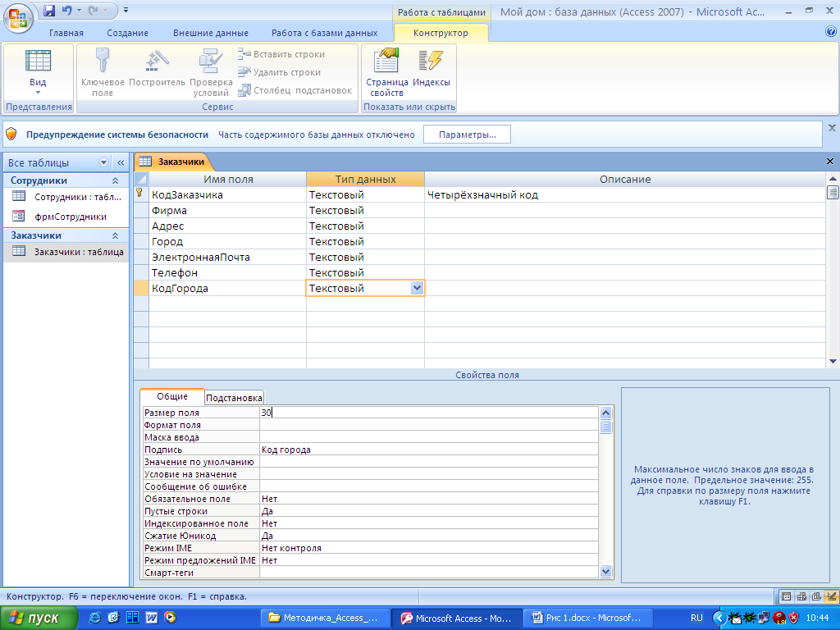Delete rows with Удалить строки
Viewport: 840px width, 630px height.
(x=280, y=72)
